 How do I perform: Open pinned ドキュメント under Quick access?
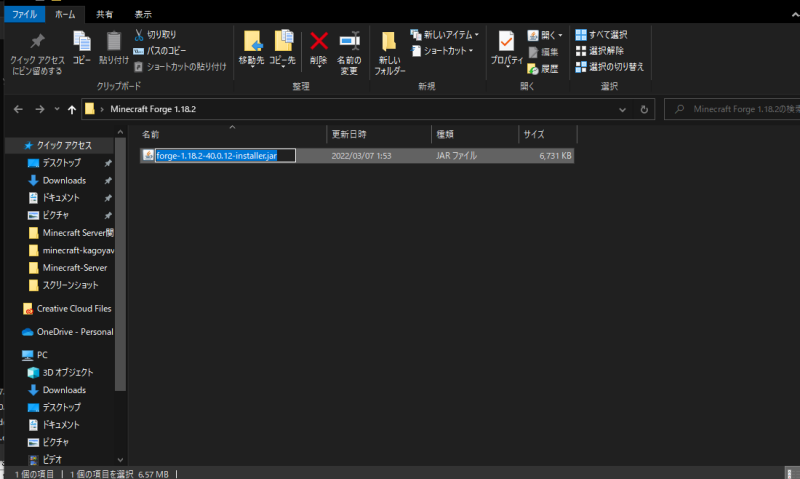click(61, 198)
